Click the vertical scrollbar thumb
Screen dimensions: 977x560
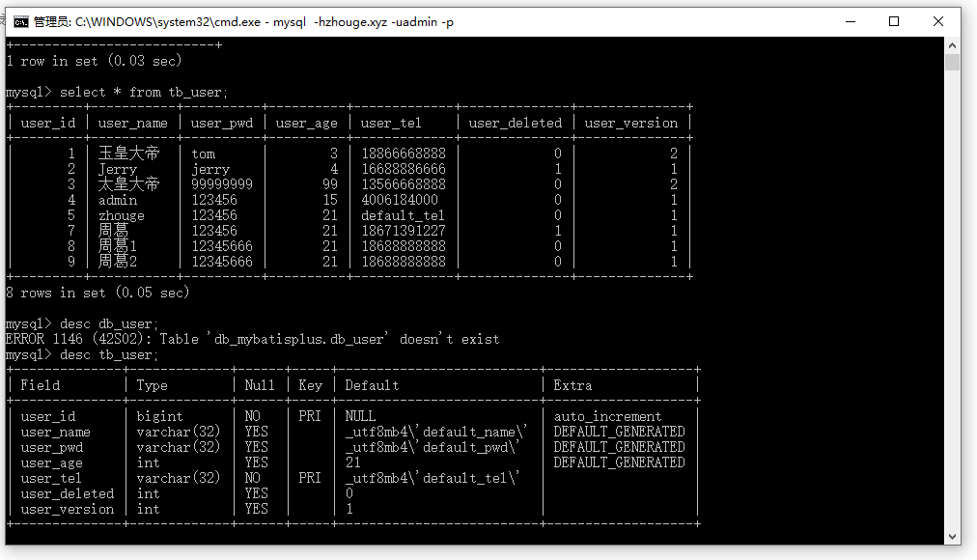click(952, 63)
